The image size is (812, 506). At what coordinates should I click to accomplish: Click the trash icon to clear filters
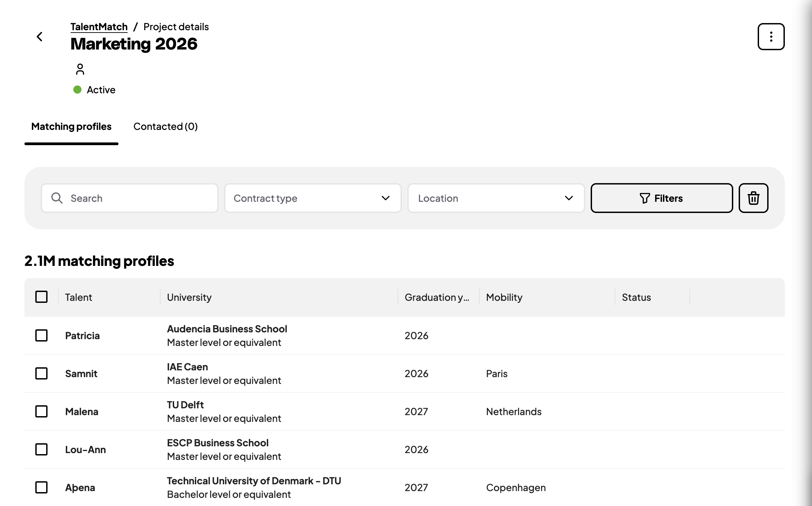pos(753,198)
